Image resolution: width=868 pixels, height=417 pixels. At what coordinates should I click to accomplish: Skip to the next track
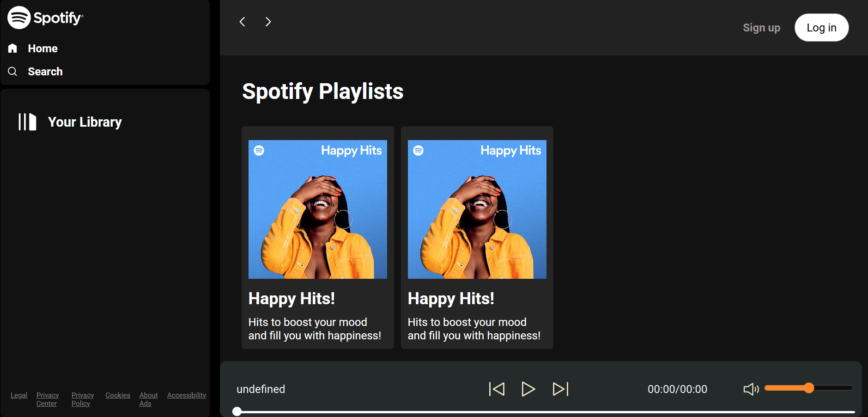click(560, 389)
